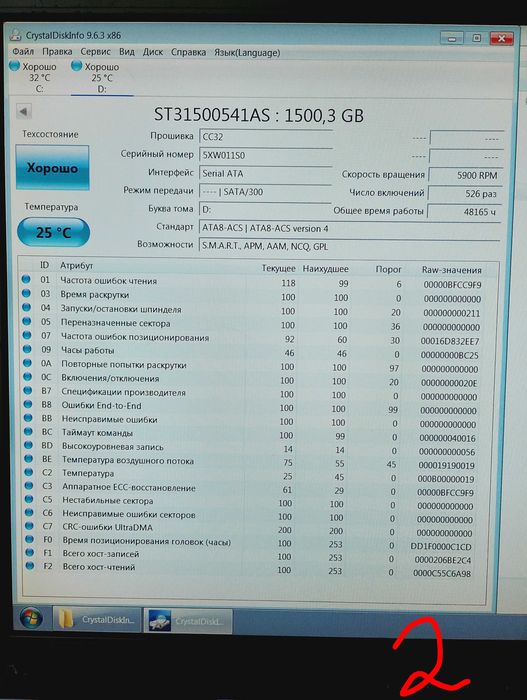The image size is (527, 700).
Task: Select row CRC-ошибки UltraDMA
Action: (x=250, y=529)
